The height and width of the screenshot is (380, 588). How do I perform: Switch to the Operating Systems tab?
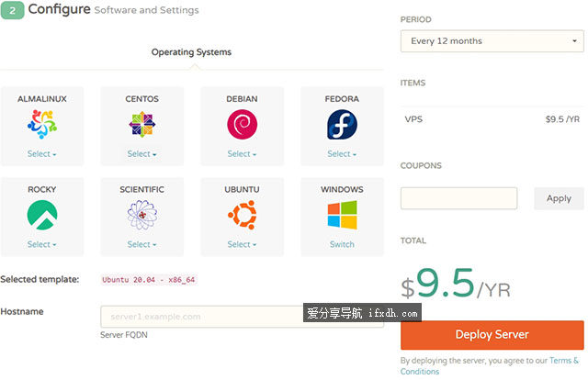click(x=191, y=52)
